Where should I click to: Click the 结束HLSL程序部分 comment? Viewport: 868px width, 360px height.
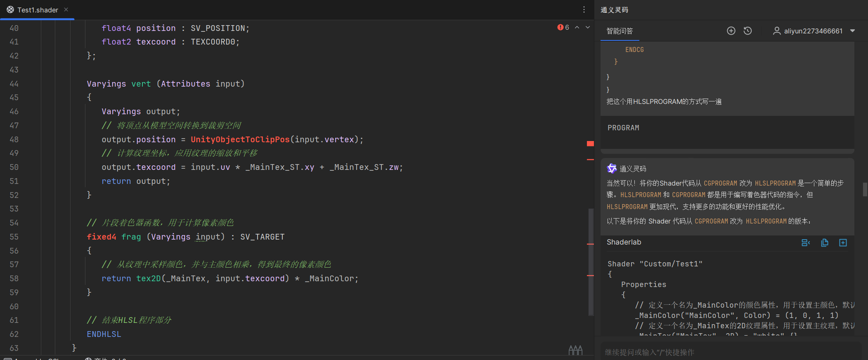[x=129, y=320]
